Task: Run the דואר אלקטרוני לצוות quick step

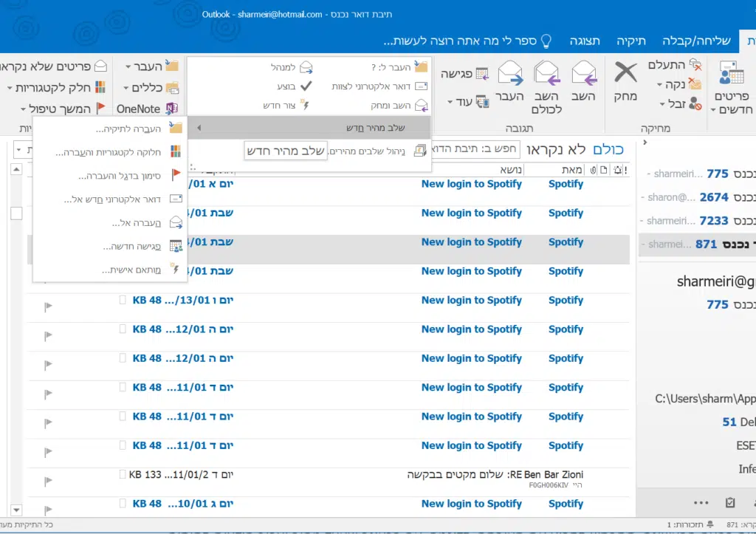Action: coord(379,86)
